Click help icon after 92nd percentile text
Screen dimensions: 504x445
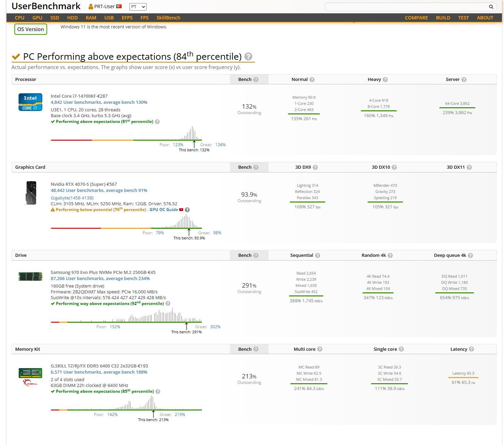(x=168, y=303)
